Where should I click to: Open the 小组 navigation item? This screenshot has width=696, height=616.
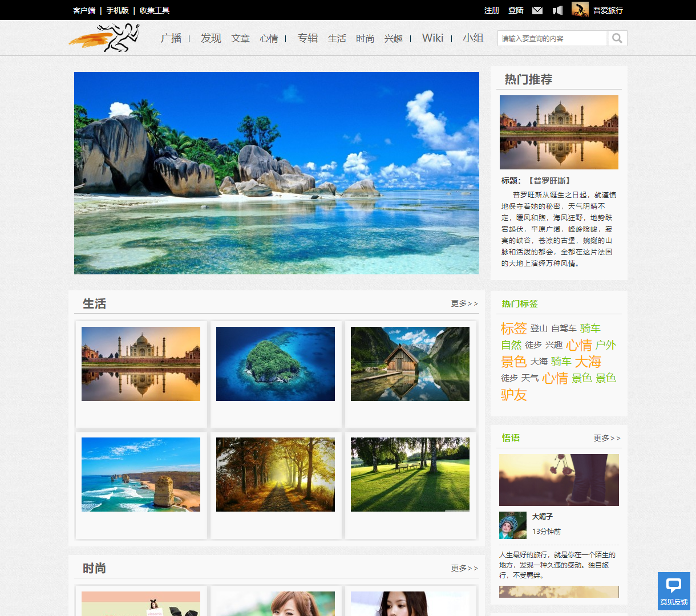coord(473,38)
